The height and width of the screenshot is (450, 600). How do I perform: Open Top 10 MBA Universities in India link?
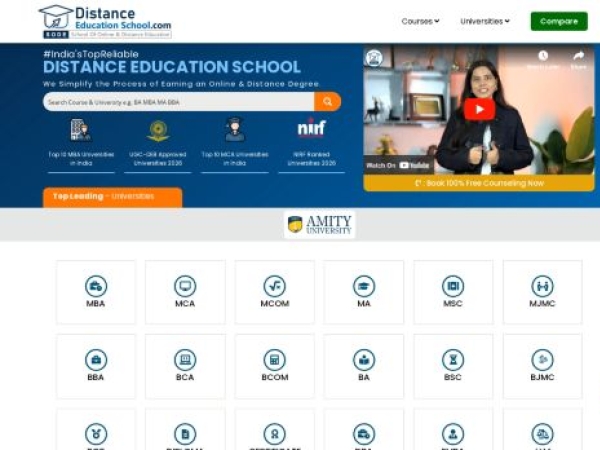[x=81, y=158]
